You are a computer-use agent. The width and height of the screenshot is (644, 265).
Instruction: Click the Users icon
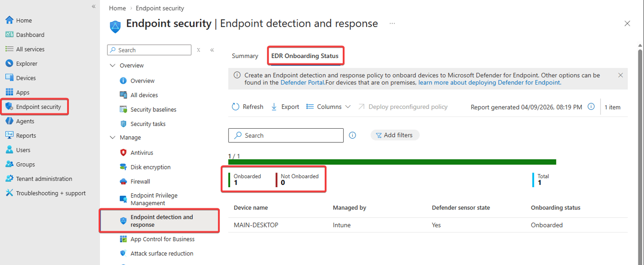point(9,150)
